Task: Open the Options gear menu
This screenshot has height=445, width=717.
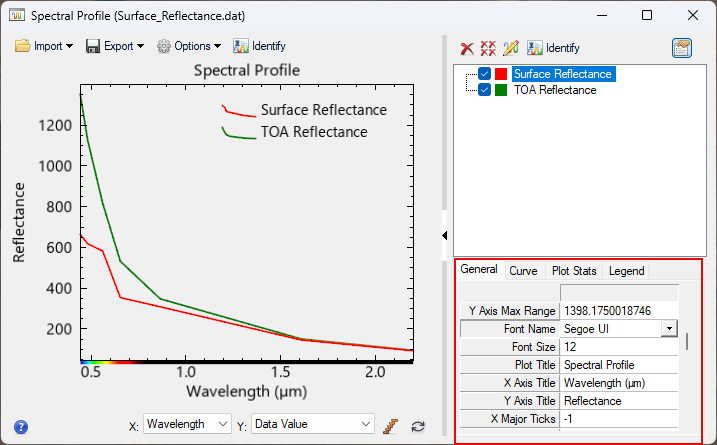Action: pos(189,46)
